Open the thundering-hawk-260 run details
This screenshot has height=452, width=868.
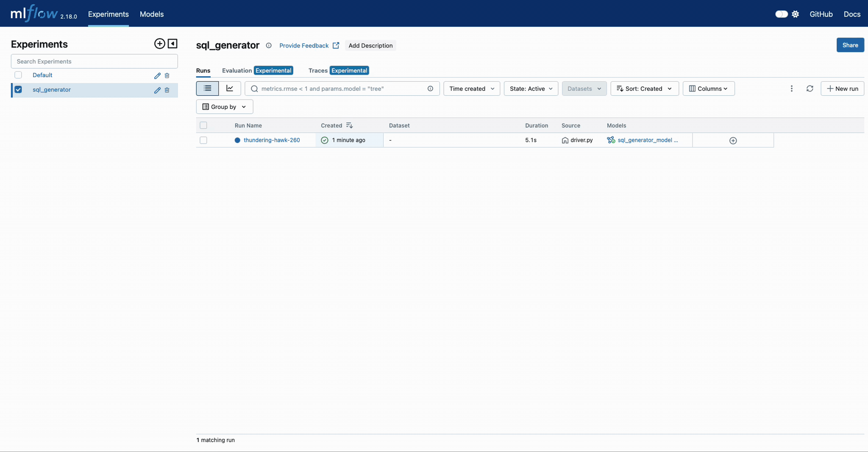272,140
